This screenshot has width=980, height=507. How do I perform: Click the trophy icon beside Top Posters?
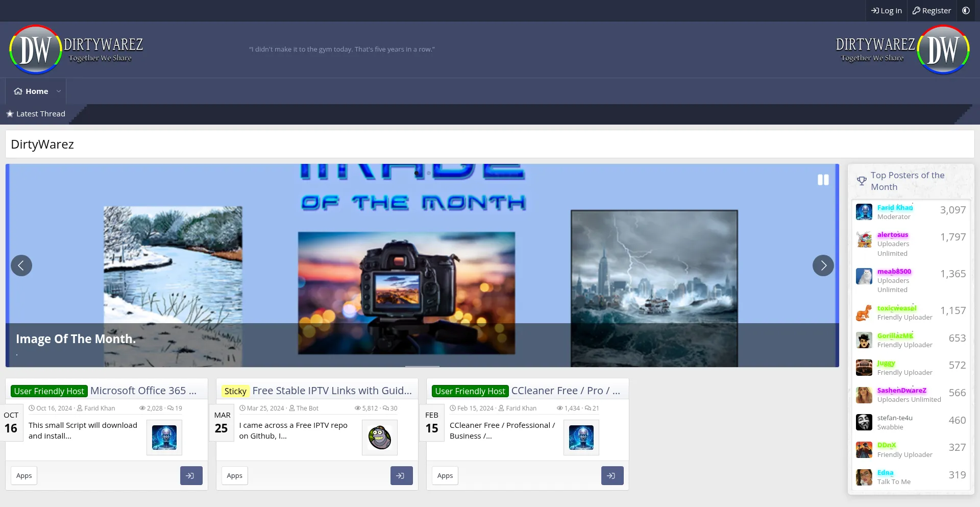coord(862,181)
